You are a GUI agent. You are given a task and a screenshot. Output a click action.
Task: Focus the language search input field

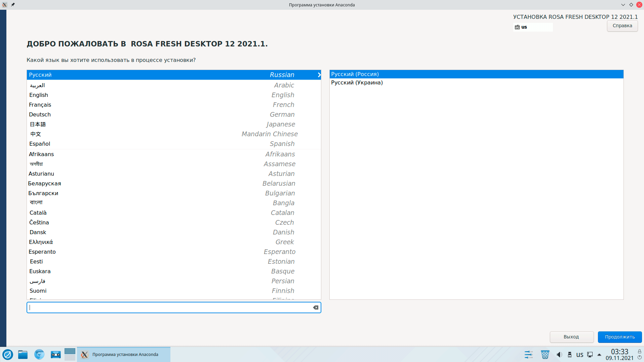click(174, 307)
